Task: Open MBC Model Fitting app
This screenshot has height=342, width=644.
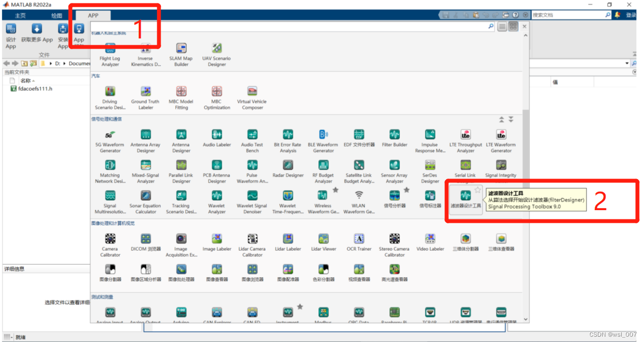Action: (181, 98)
